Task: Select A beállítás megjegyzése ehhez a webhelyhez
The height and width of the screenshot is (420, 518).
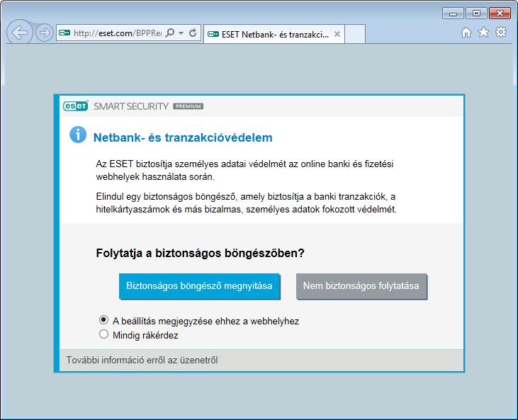Action: pos(103,320)
